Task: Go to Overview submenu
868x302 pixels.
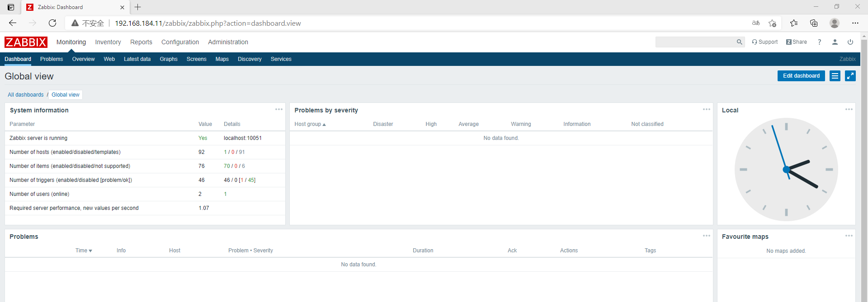Action: point(83,59)
